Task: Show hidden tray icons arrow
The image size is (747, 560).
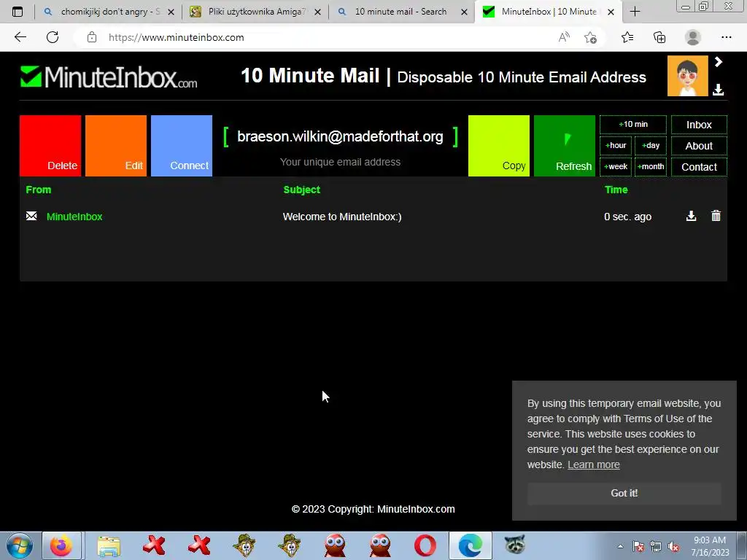Action: (x=620, y=546)
